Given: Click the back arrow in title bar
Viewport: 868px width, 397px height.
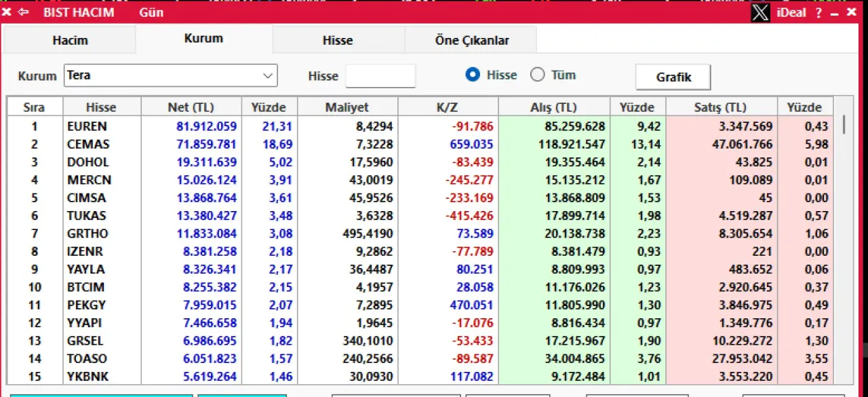Looking at the screenshot, I should tap(24, 12).
